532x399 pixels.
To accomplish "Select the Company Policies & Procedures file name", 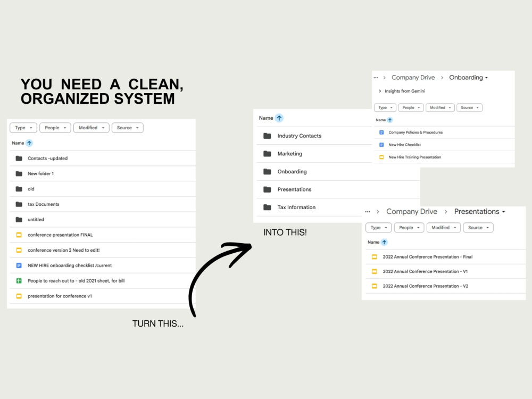I will 415,132.
